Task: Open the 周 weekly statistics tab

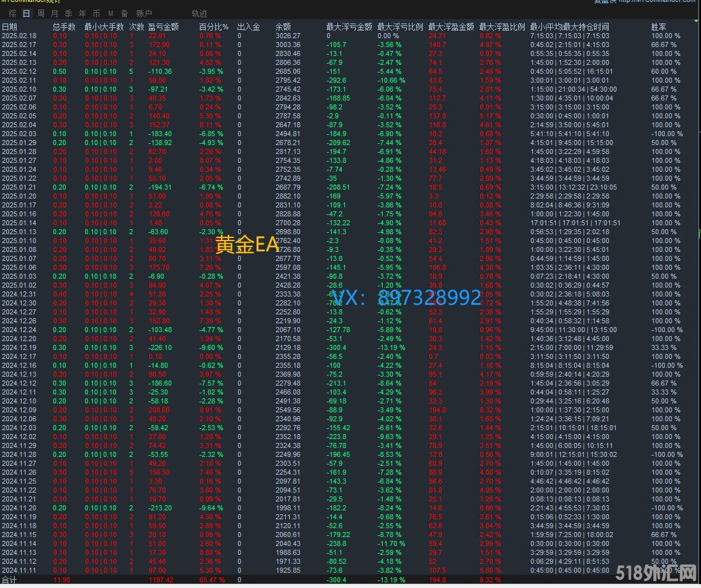Action: click(41, 13)
